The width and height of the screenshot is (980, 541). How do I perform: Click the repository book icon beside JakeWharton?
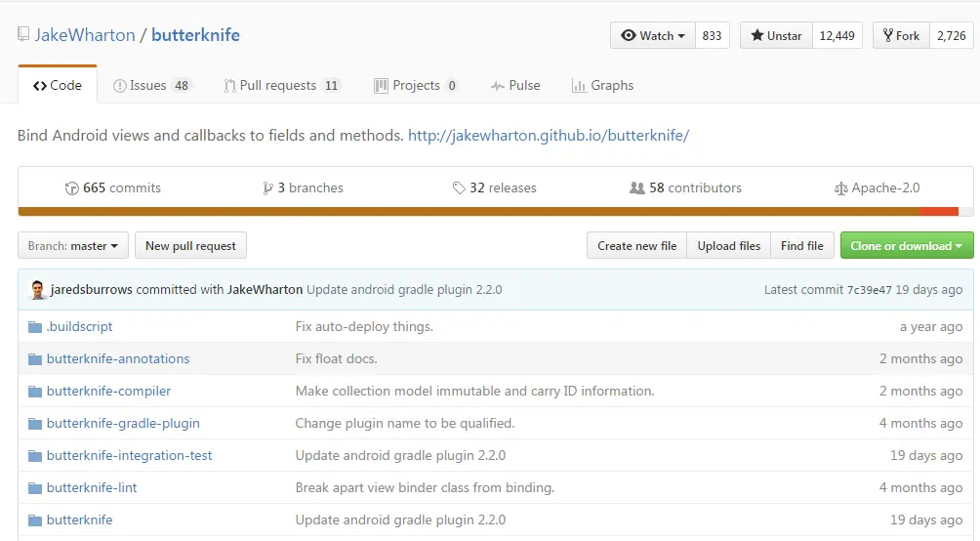click(x=23, y=34)
